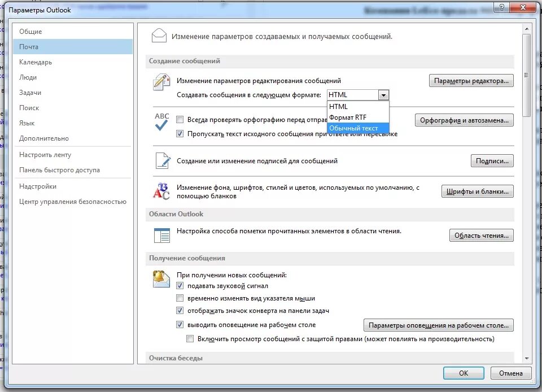
Task: Click the bell and envelope arrival icon
Action: [x=161, y=279]
